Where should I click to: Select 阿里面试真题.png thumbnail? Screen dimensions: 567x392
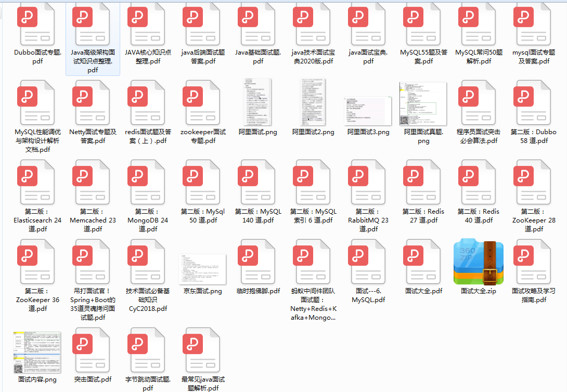(x=423, y=103)
